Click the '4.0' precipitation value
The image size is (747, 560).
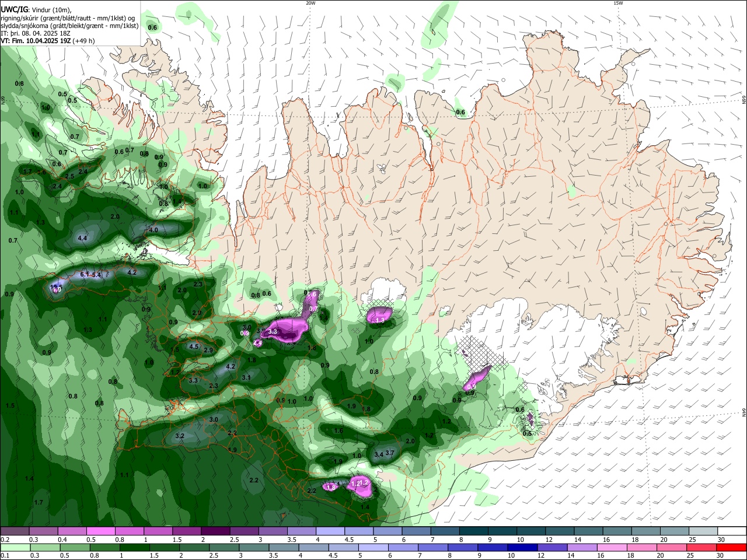pos(153,230)
